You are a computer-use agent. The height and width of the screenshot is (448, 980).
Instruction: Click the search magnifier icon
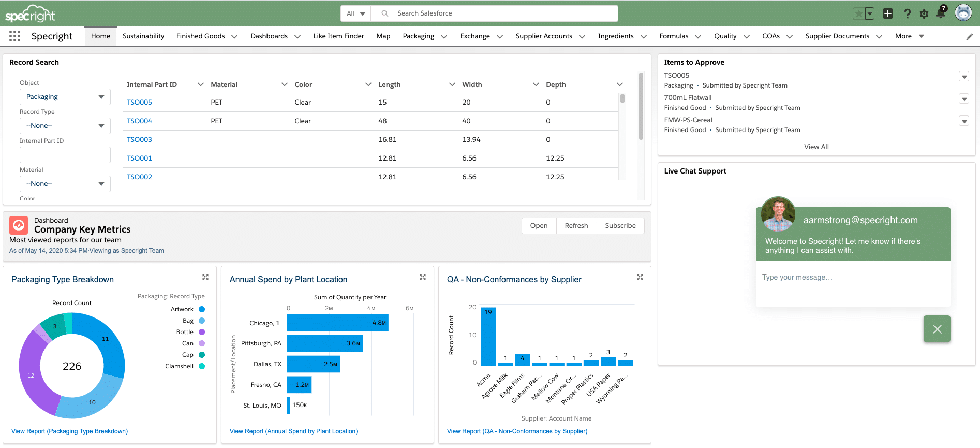(x=385, y=13)
